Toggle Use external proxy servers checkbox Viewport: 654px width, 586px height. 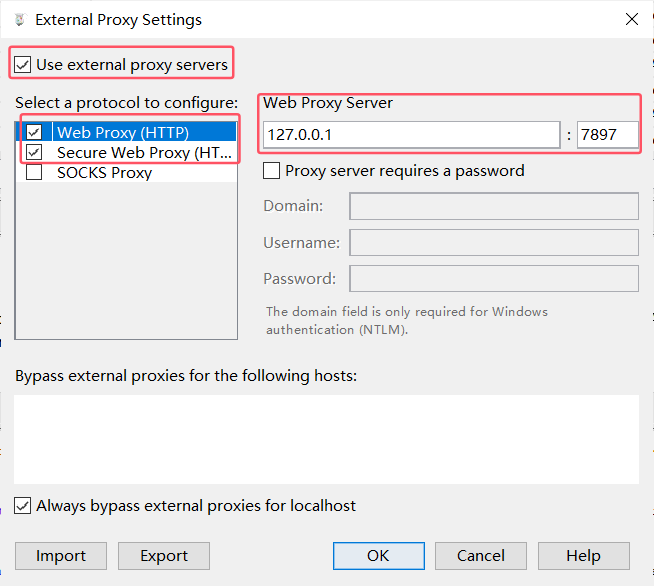pos(23,65)
